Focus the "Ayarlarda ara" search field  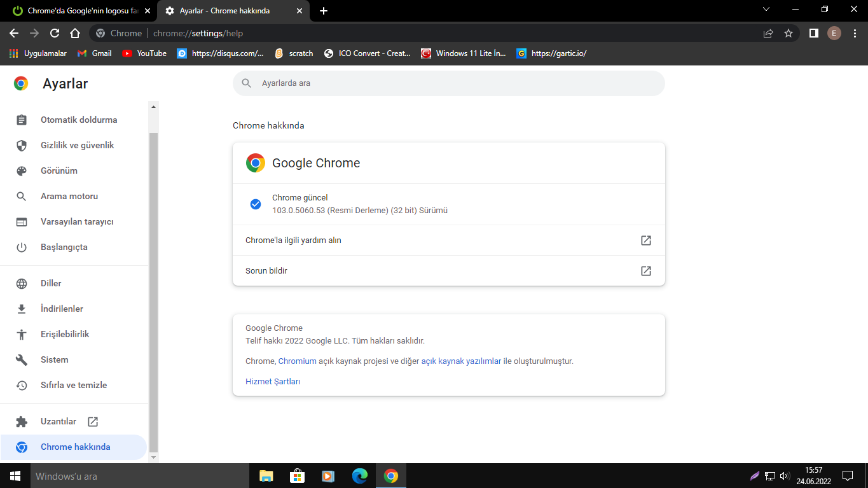[x=449, y=83]
